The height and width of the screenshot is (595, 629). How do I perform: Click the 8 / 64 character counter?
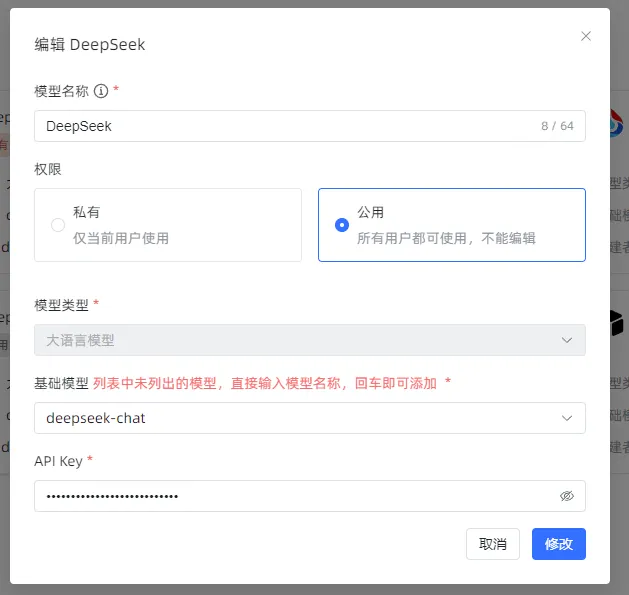click(557, 126)
